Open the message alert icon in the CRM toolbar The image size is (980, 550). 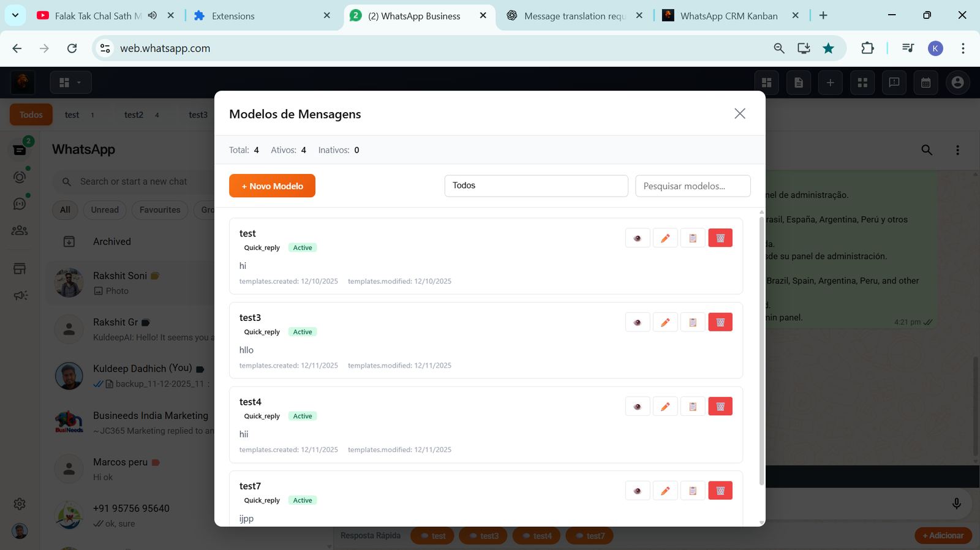coord(894,82)
